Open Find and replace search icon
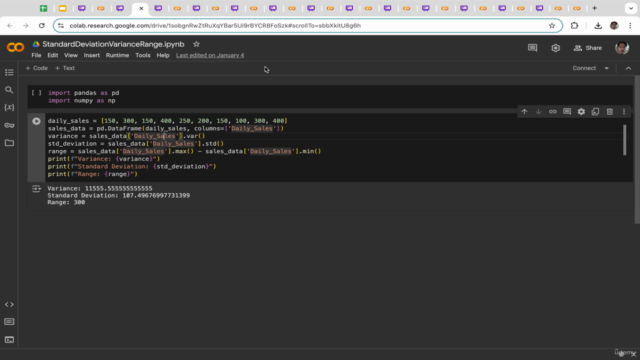 tap(9, 90)
